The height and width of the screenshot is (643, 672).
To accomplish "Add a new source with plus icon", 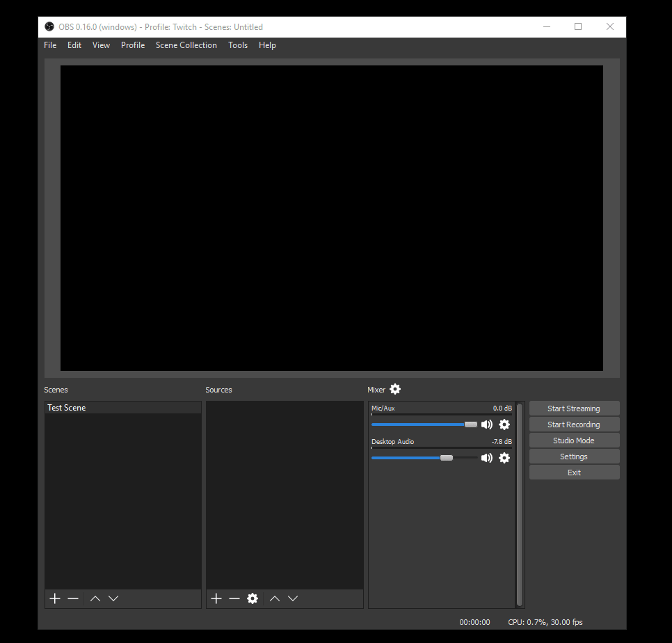I will 216,598.
